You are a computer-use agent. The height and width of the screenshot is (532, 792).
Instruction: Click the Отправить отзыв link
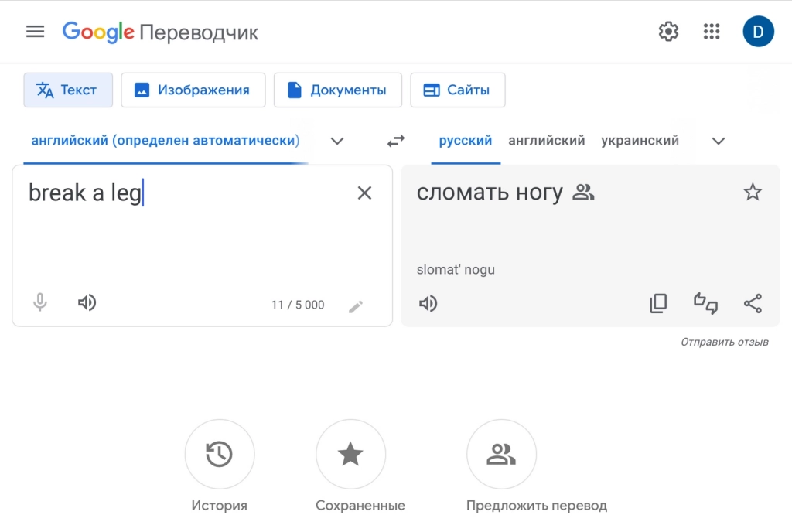725,343
